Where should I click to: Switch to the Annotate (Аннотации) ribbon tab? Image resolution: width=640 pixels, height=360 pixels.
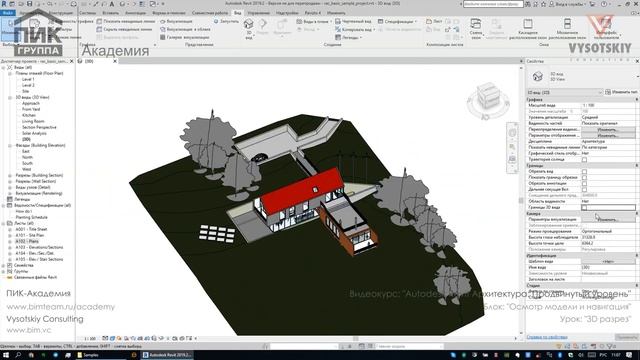[135, 13]
